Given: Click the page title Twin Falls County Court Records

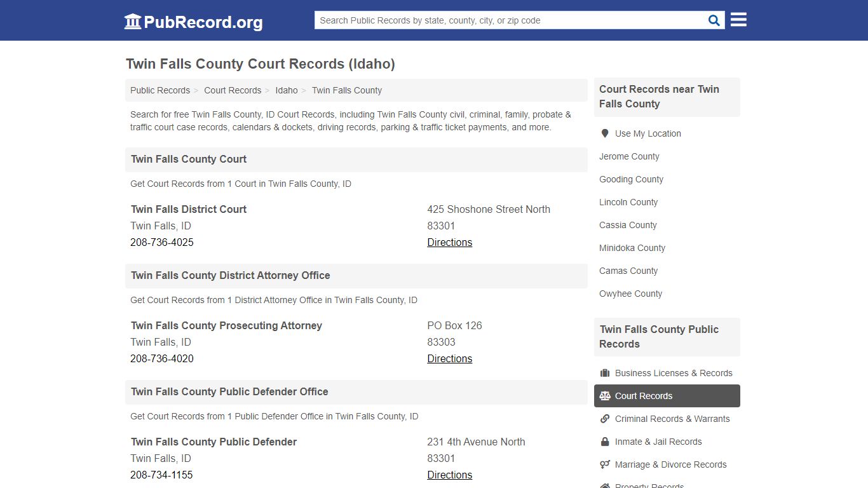Looking at the screenshot, I should point(261,64).
